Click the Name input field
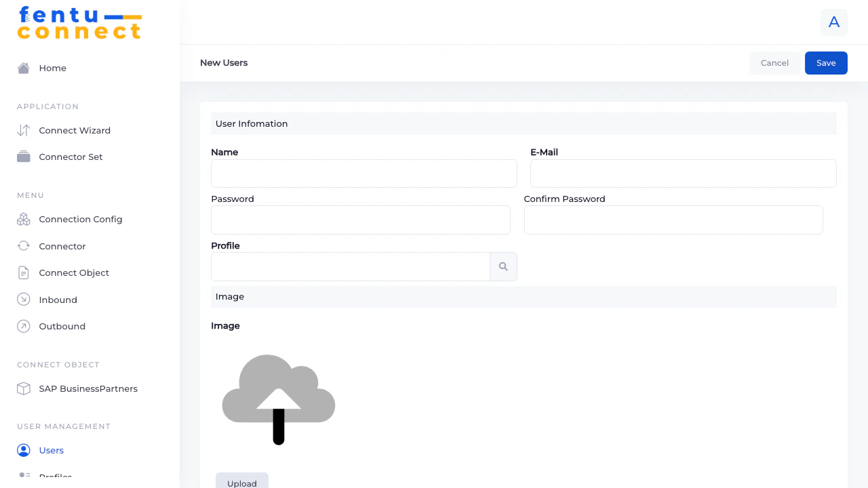 [363, 174]
